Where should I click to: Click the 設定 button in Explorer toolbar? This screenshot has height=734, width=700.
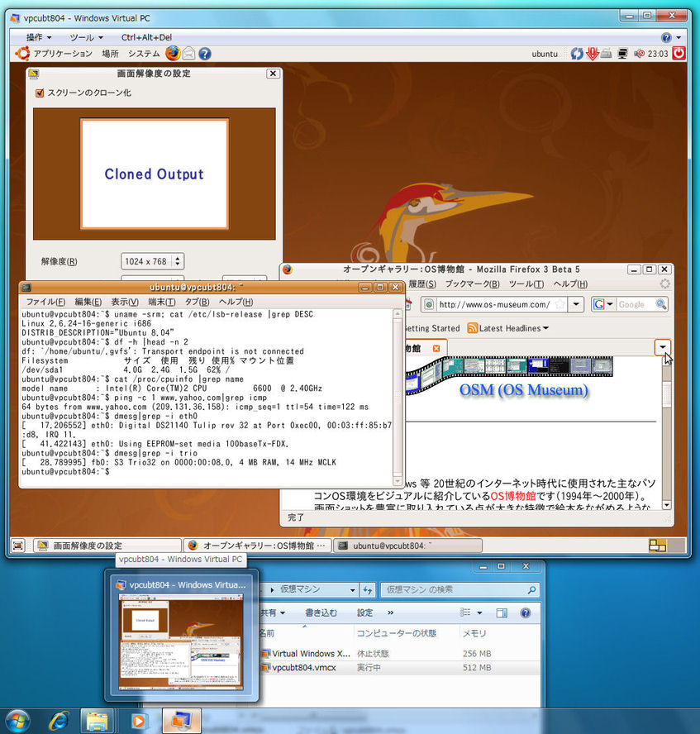coord(365,612)
